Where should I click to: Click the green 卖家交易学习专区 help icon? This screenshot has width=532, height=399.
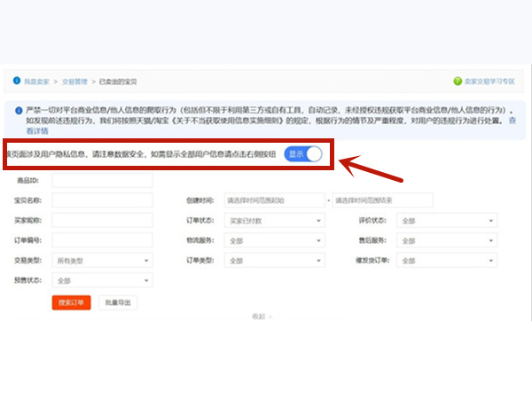coord(458,81)
